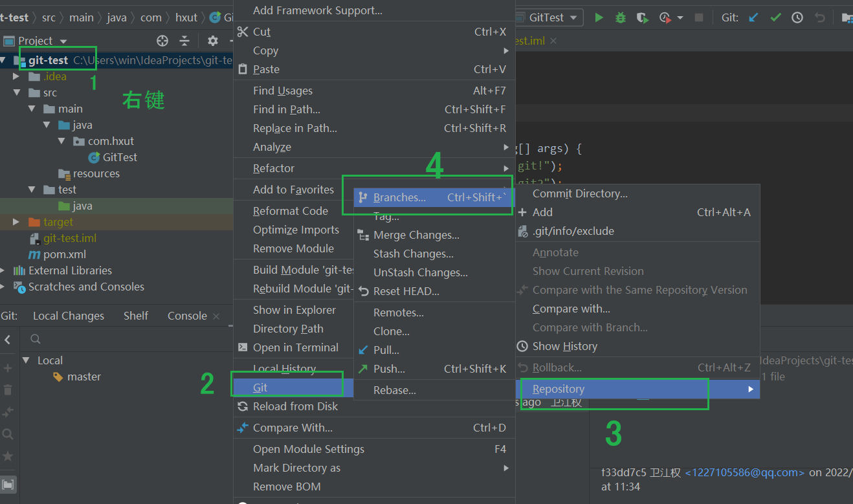Collapse the Local branches node
This screenshot has width=853, height=504.
[27, 360]
